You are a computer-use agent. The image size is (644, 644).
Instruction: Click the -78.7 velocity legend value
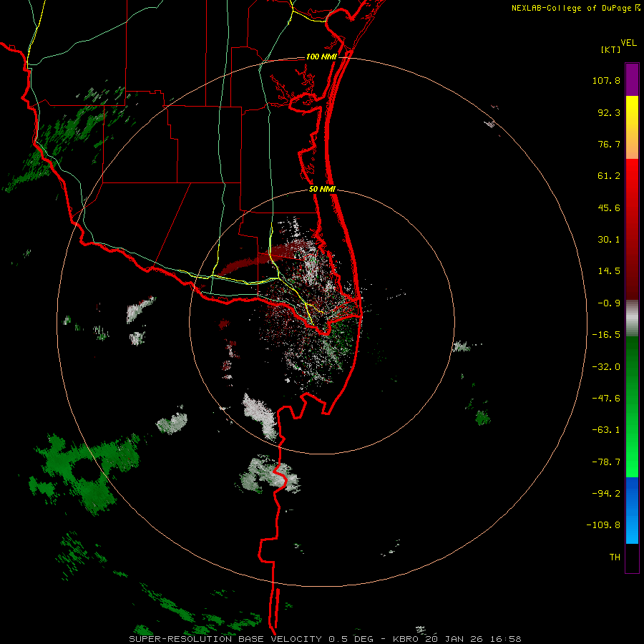point(606,462)
